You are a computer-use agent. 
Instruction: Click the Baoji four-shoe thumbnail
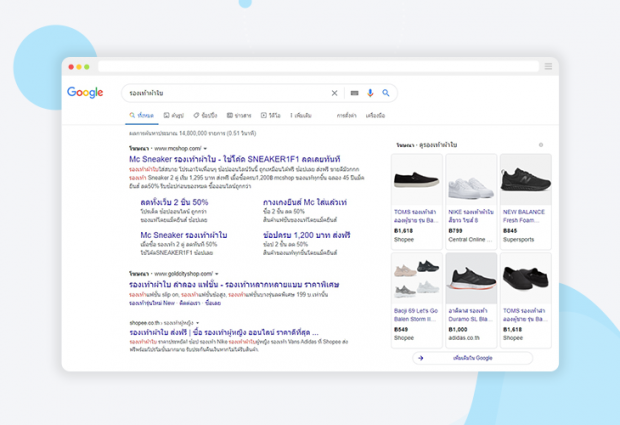coord(417,278)
